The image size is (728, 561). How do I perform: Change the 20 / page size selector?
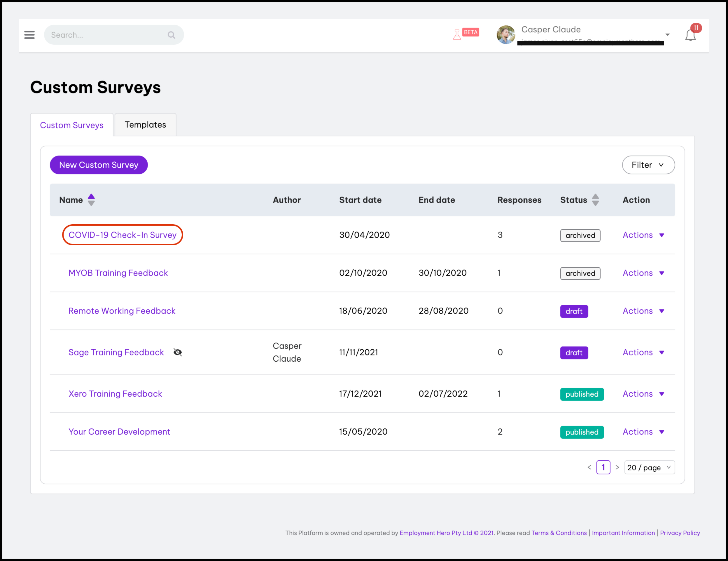(649, 467)
